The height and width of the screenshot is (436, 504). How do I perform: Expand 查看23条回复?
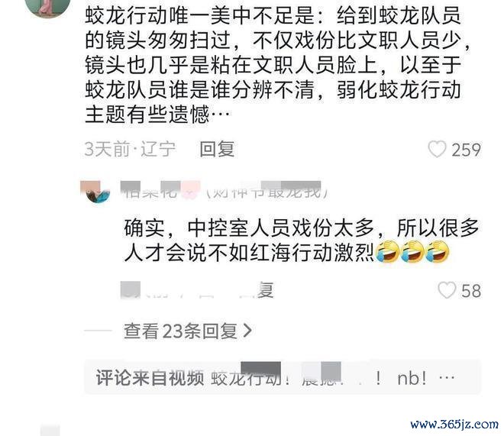(187, 331)
